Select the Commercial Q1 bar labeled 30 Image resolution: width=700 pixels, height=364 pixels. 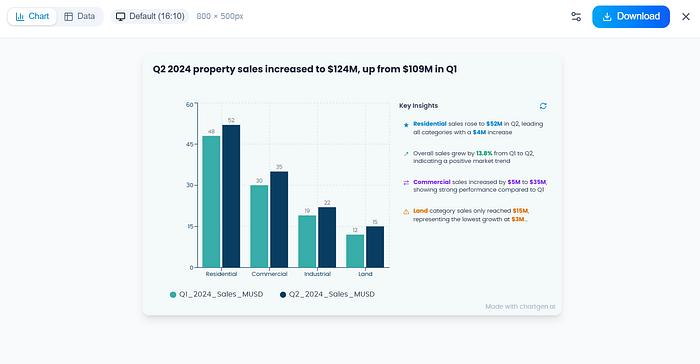(x=259, y=226)
